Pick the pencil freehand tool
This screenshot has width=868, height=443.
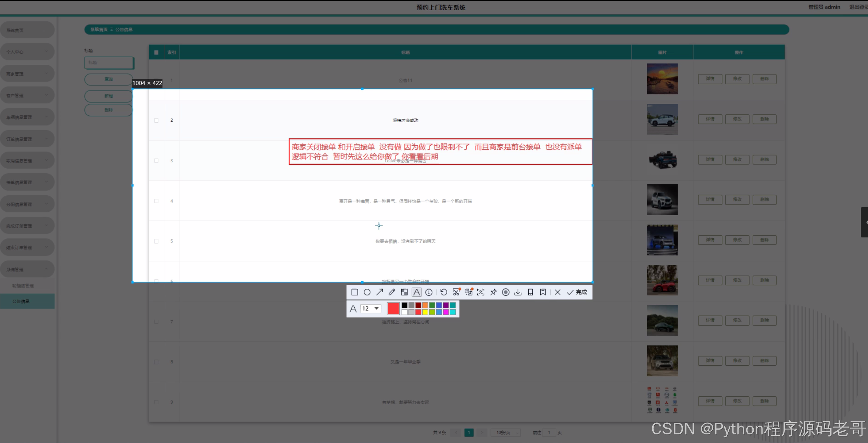(x=392, y=292)
